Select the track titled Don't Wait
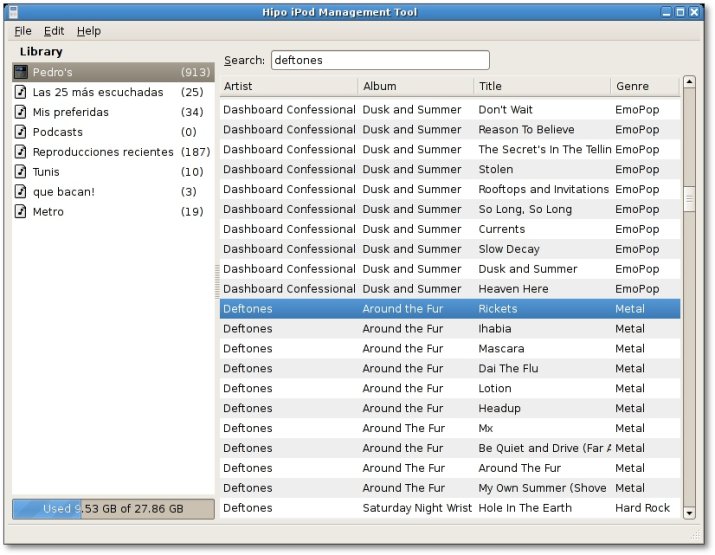 click(450, 109)
